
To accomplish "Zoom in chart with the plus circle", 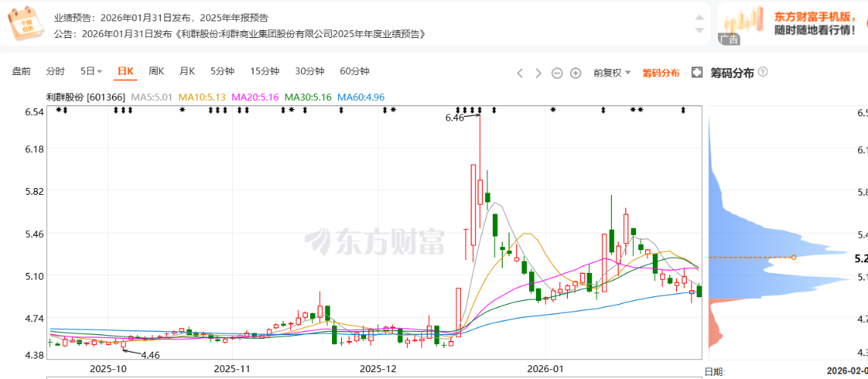I will coord(575,73).
